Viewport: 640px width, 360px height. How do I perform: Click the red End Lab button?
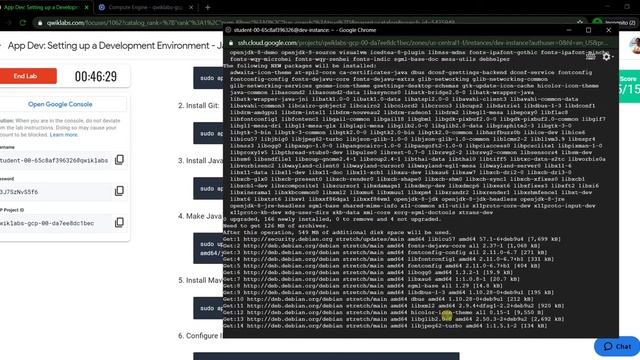point(28,76)
